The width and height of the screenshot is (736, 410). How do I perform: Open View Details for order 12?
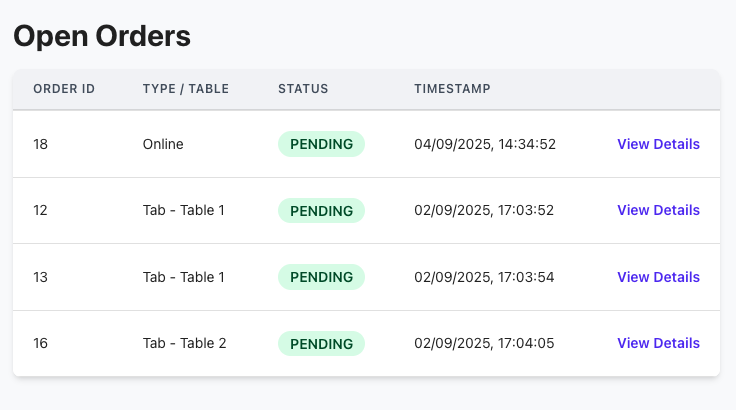pyautogui.click(x=658, y=210)
